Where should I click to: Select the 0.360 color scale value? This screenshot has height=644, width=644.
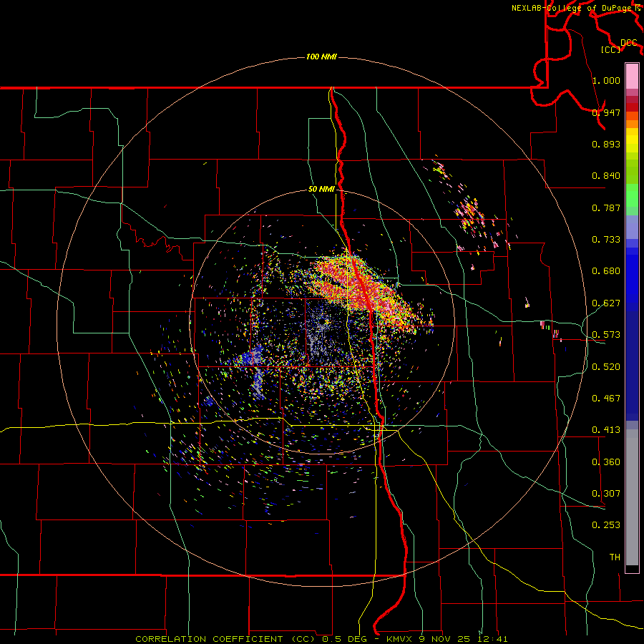coord(606,462)
